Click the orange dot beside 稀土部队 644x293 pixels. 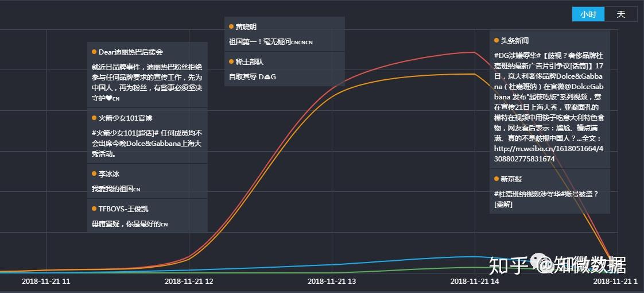(231, 61)
